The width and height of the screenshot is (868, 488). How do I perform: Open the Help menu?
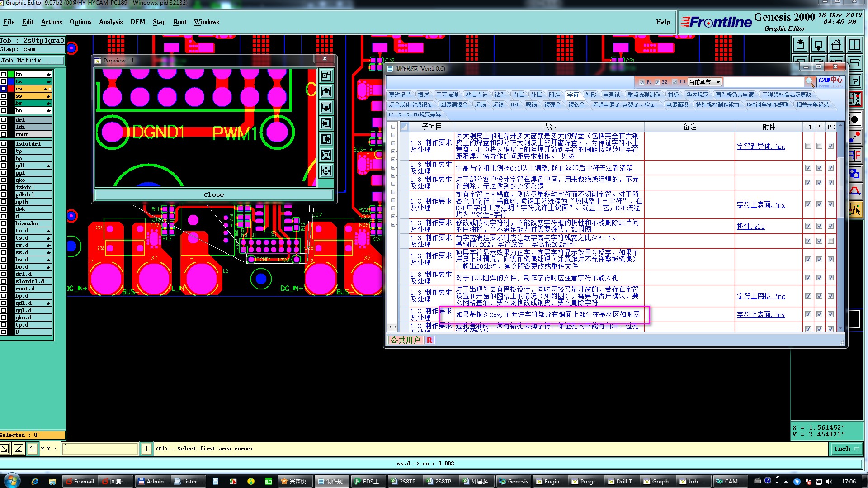[x=663, y=22]
